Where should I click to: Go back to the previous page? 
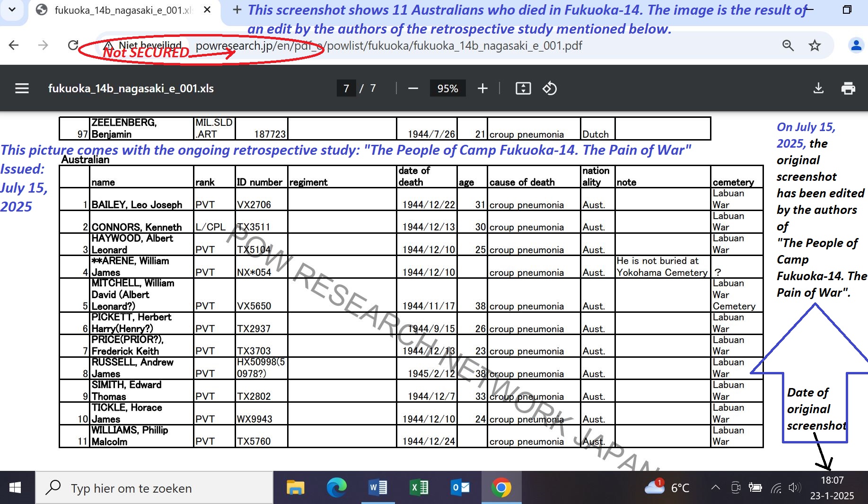pos(14,45)
